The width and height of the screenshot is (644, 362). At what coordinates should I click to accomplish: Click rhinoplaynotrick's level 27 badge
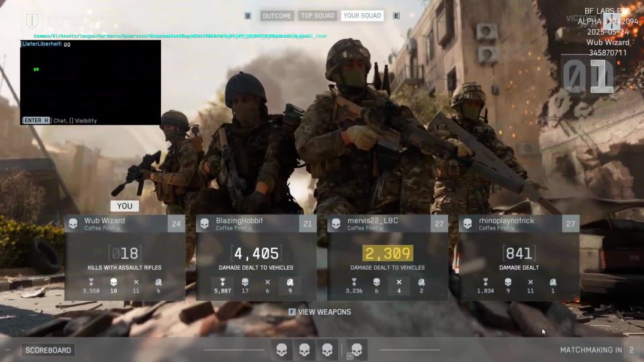pyautogui.click(x=570, y=224)
